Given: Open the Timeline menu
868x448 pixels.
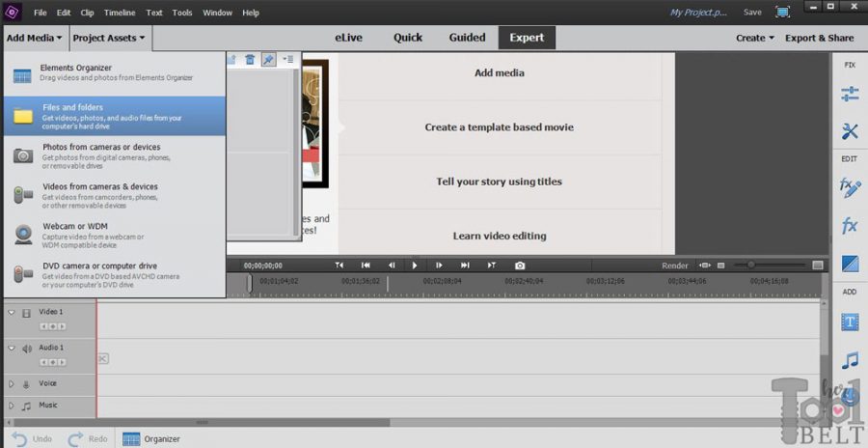Looking at the screenshot, I should tap(120, 13).
